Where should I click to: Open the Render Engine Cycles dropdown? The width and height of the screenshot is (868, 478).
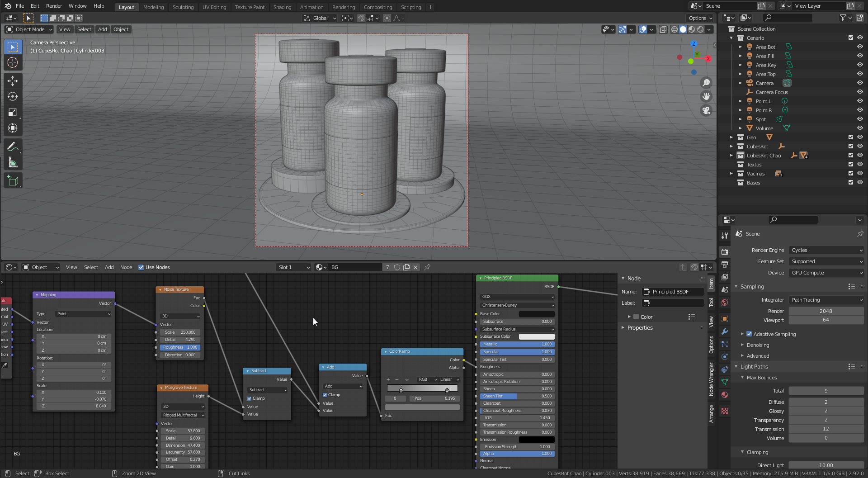826,250
